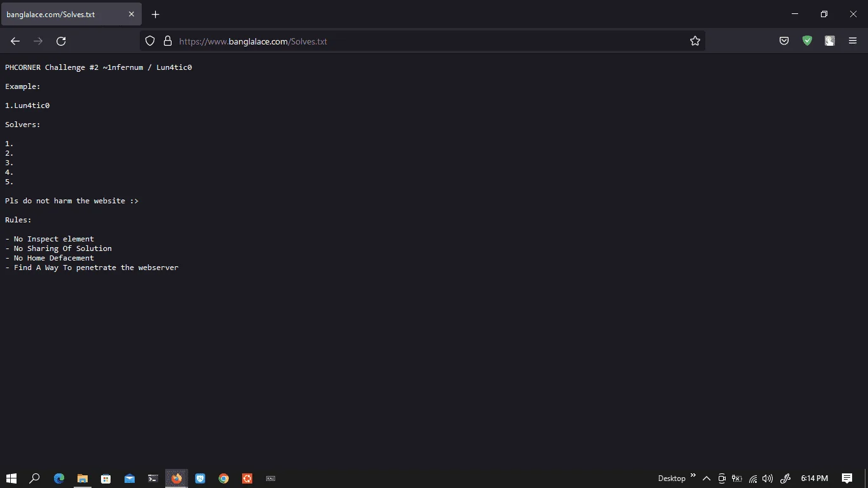The height and width of the screenshot is (488, 868).
Task: Open the volume control in tray
Action: 768,478
